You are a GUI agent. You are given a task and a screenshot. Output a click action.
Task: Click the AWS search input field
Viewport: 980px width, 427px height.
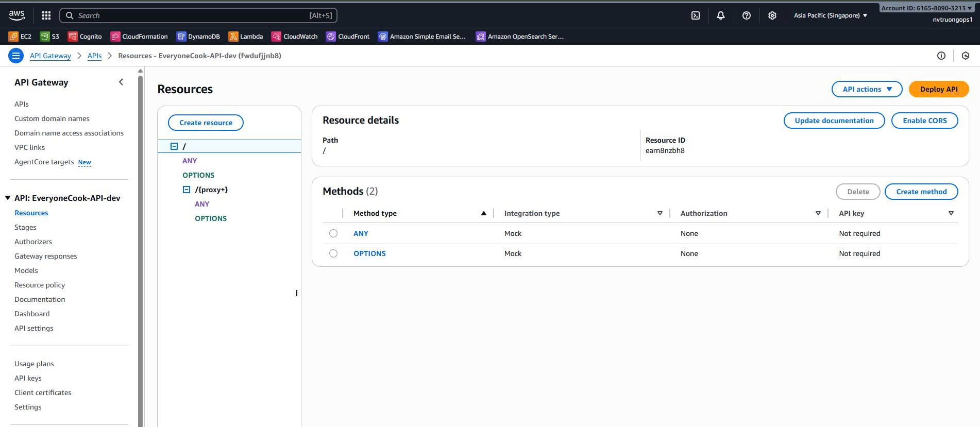pos(198,15)
